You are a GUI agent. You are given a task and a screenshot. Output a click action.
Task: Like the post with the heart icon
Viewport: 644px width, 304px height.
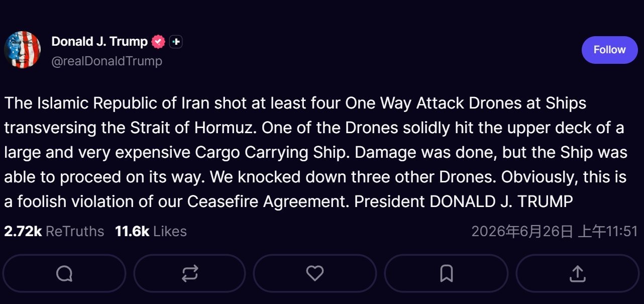[x=315, y=273]
